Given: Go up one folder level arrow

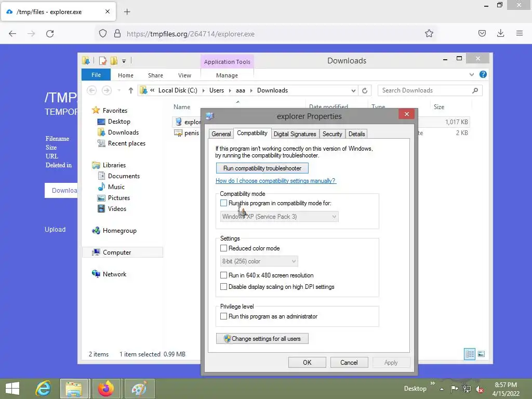Looking at the screenshot, I should pyautogui.click(x=130, y=90).
